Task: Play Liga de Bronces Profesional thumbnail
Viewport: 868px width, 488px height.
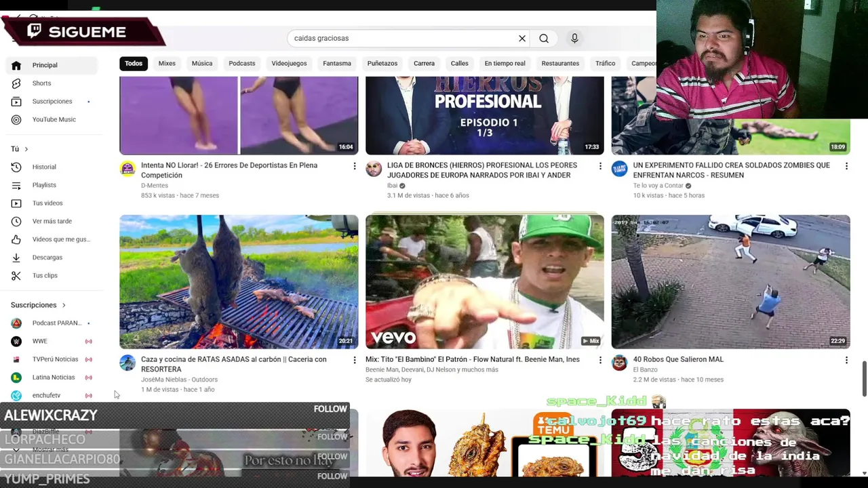Action: pyautogui.click(x=485, y=115)
